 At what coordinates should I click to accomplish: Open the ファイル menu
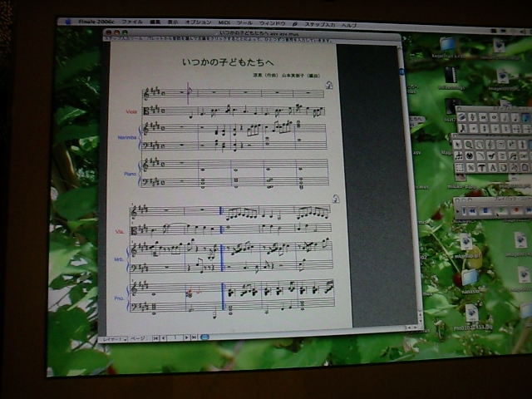(131, 22)
